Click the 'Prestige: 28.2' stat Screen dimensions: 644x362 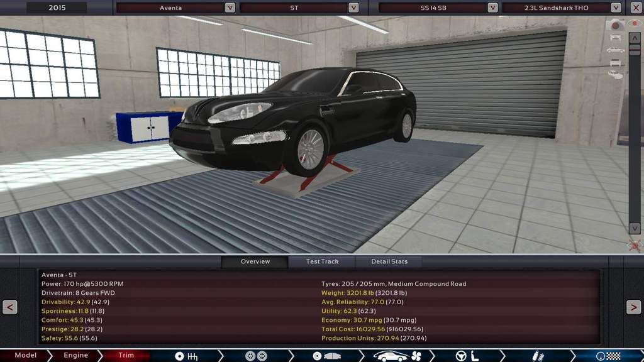point(72,329)
